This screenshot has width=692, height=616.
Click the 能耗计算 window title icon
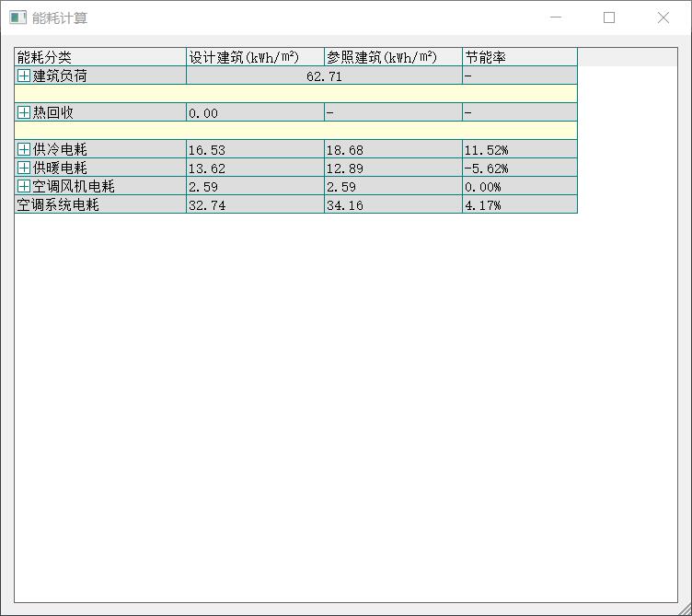pyautogui.click(x=17, y=17)
